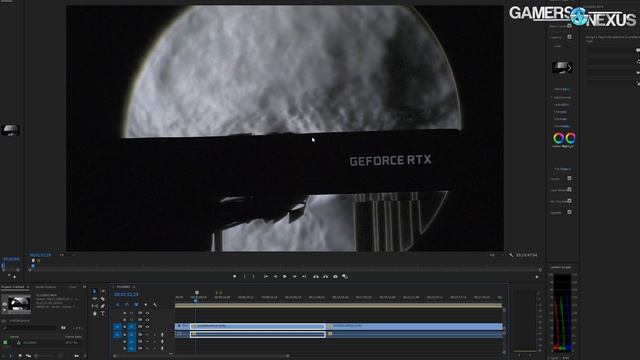Export frame with the camera icon

[335, 276]
